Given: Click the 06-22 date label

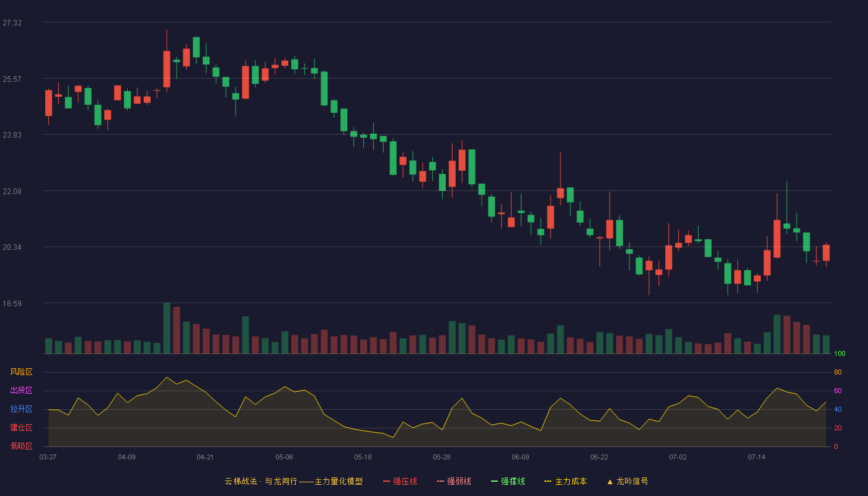Looking at the screenshot, I should click(599, 457).
